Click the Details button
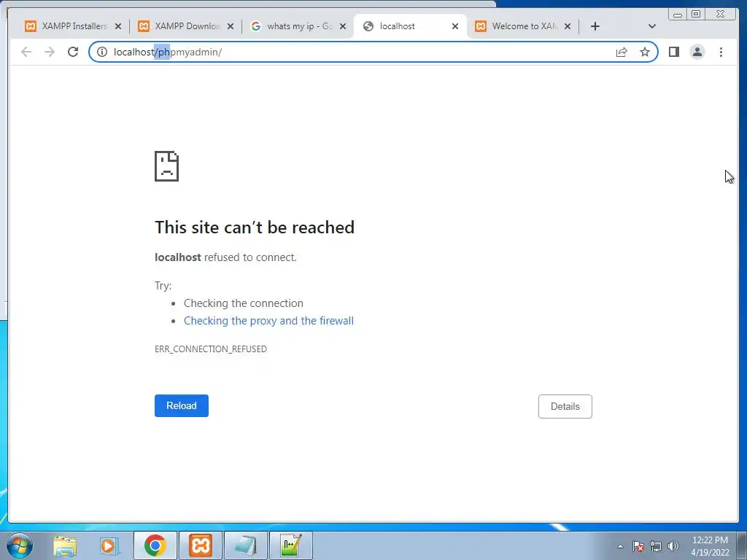 565,407
